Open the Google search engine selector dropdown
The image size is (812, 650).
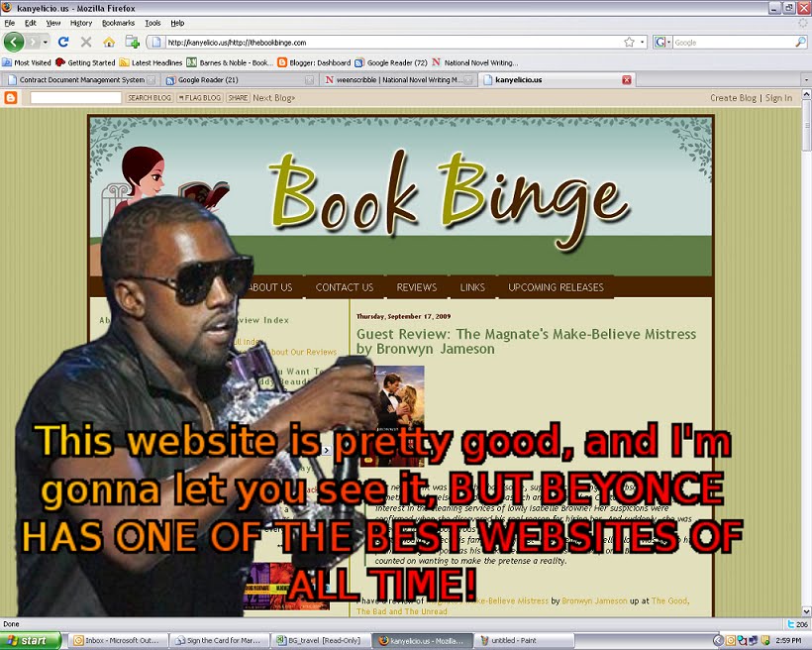click(x=662, y=42)
